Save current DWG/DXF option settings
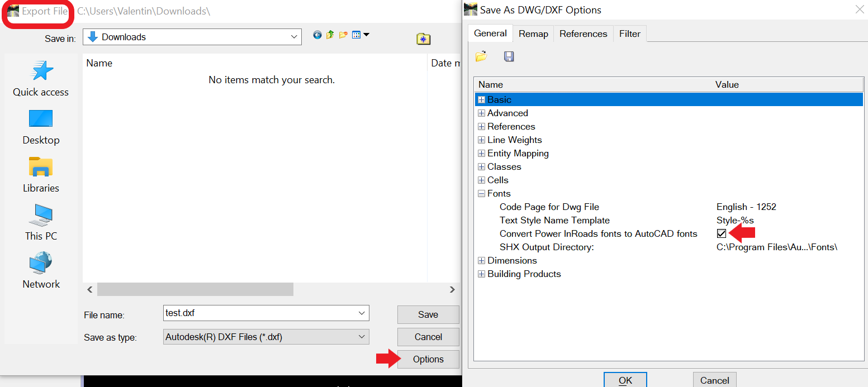 [x=509, y=56]
